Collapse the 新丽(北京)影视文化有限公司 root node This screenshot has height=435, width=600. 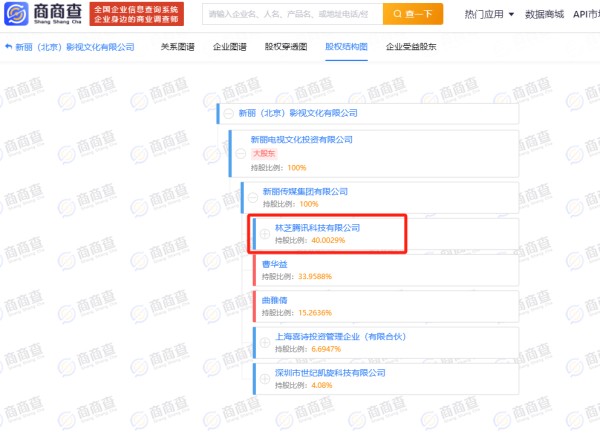pos(228,113)
